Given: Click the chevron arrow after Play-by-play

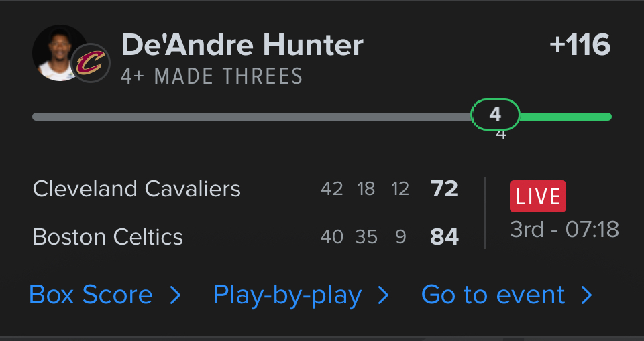Looking at the screenshot, I should (384, 295).
